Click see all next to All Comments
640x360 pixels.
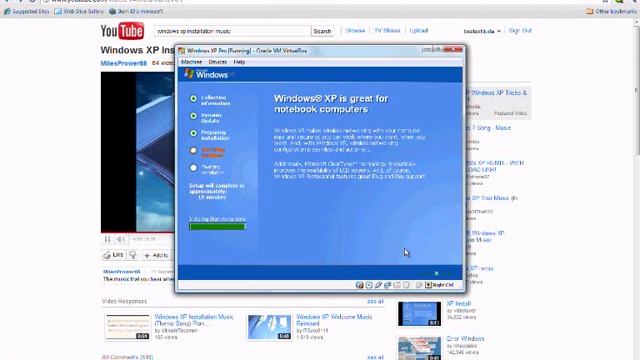click(x=375, y=357)
